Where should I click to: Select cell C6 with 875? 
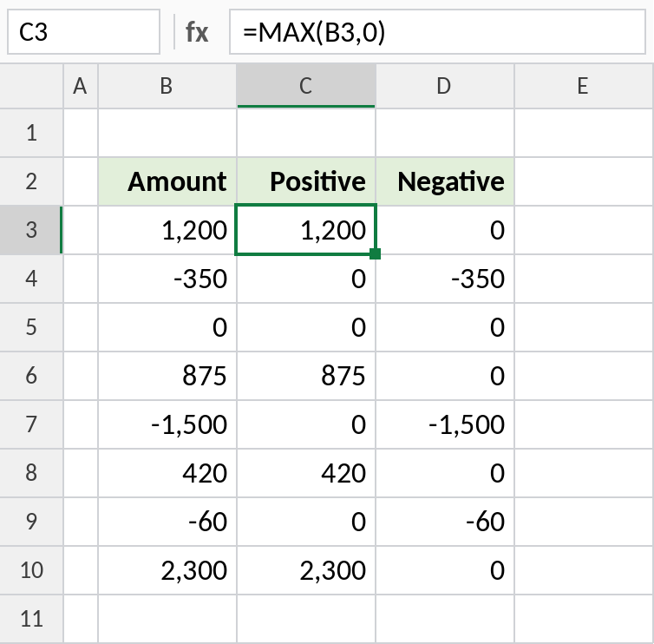pos(305,376)
